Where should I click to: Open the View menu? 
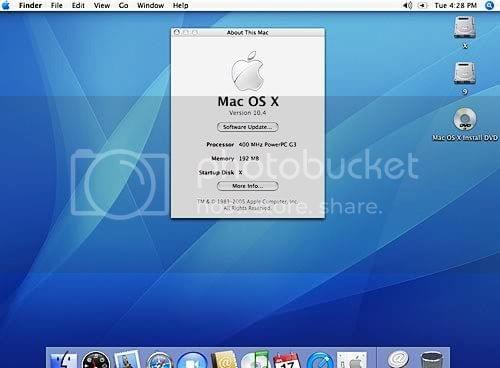[102, 5]
